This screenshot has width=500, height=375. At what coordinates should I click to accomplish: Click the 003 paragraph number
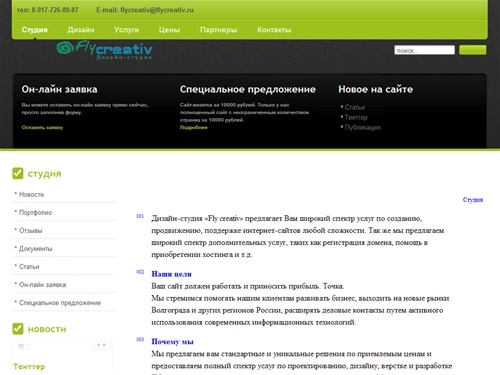(140, 339)
